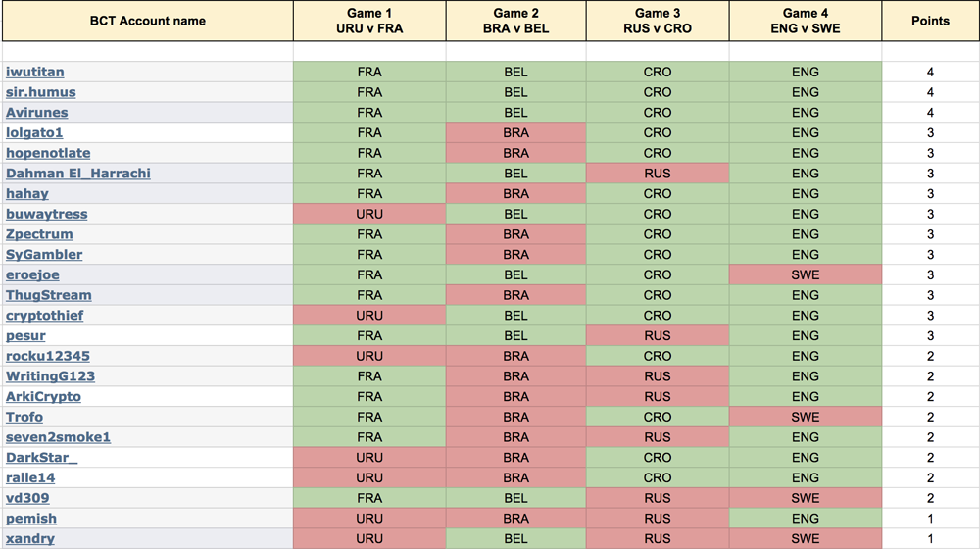Click the Game 2 BRA v BEL header

515,21
